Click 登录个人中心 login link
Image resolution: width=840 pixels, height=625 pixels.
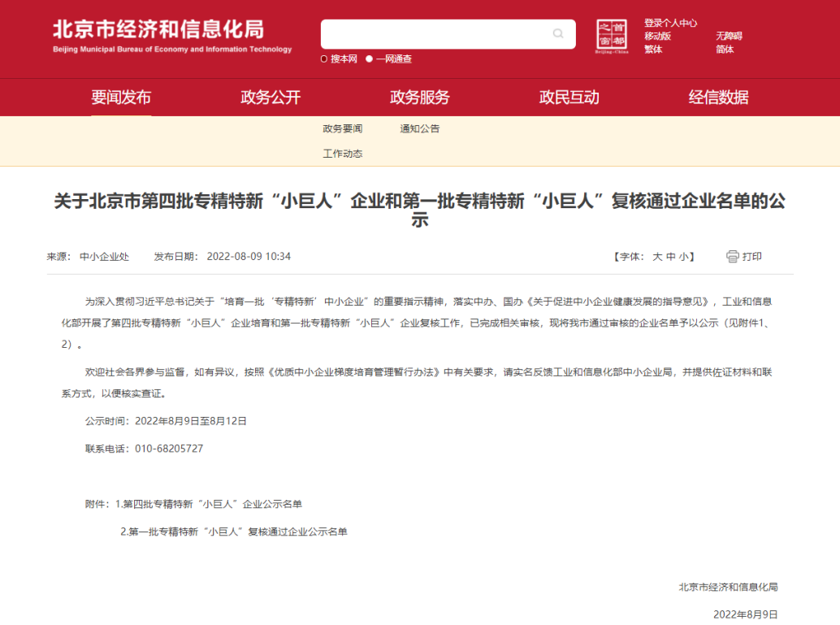point(671,24)
